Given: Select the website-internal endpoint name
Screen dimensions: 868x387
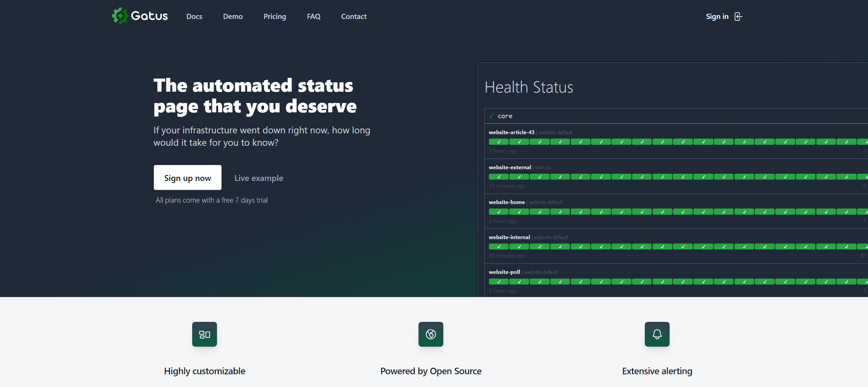Looking at the screenshot, I should [509, 237].
